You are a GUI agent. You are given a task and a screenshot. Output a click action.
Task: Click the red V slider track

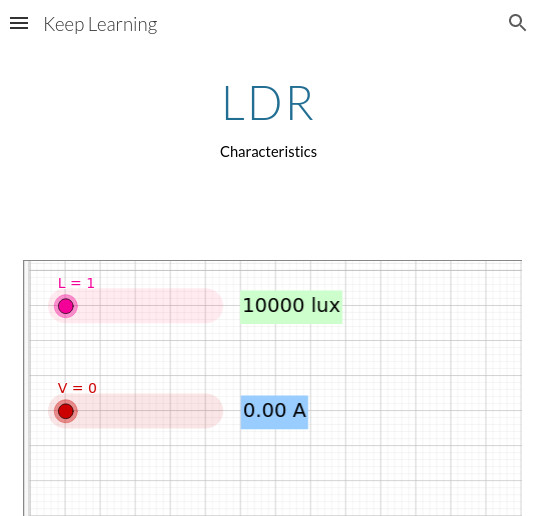[x=136, y=411]
